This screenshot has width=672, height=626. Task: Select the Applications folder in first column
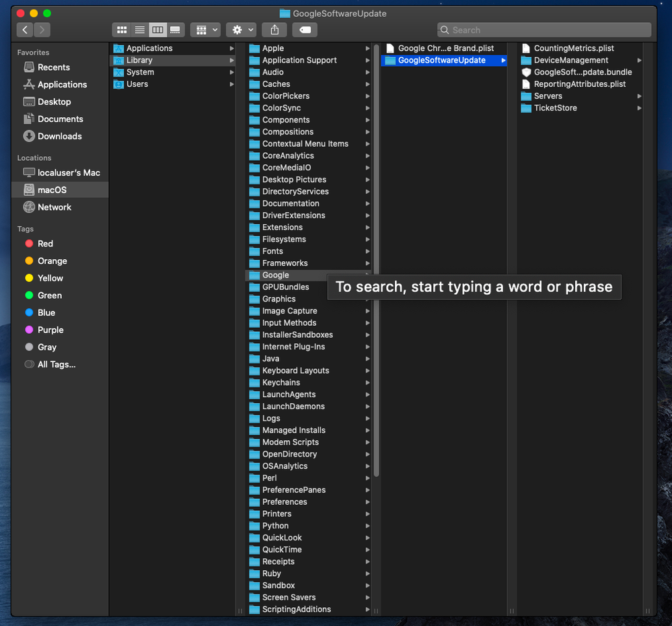pos(173,48)
